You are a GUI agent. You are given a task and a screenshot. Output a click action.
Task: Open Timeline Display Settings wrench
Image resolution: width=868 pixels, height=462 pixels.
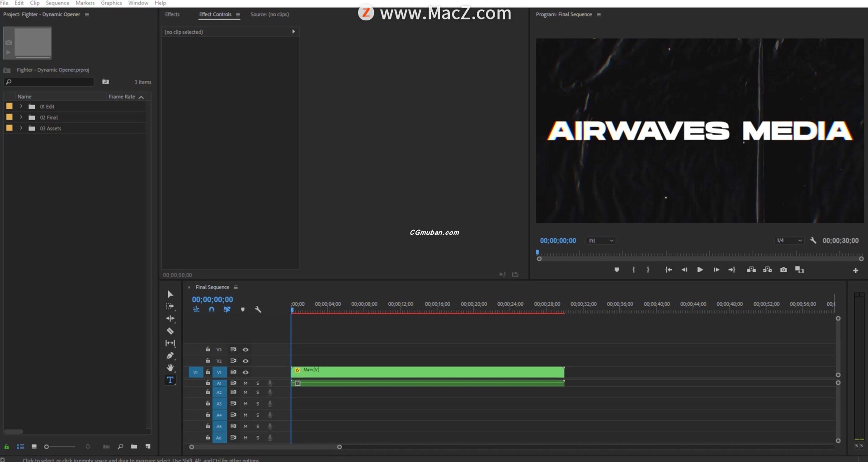258,309
